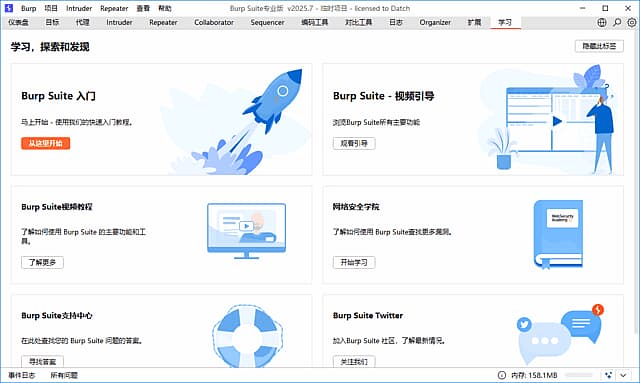This screenshot has height=383, width=640.
Task: Switch to the 目标 tab
Action: pos(52,22)
